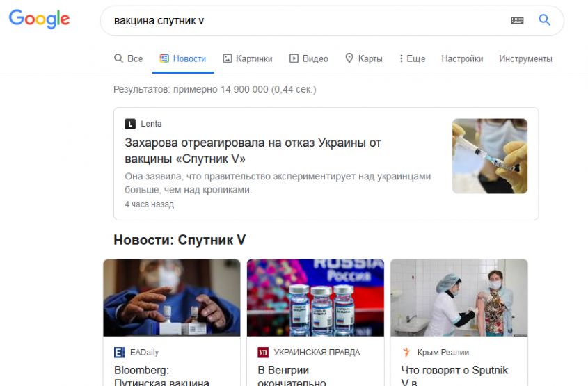Go to the Карты tab
588x386 pixels.
363,59
